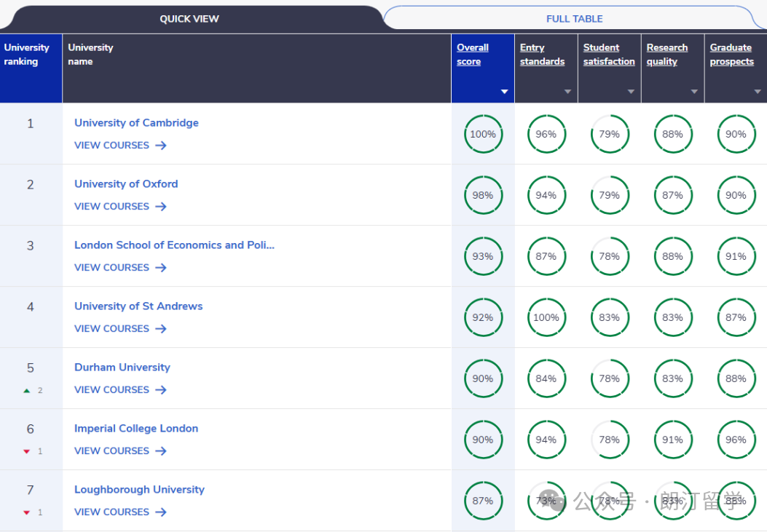Click VIEW COURSES under Imperial College London
The image size is (767, 532).
tap(120, 451)
